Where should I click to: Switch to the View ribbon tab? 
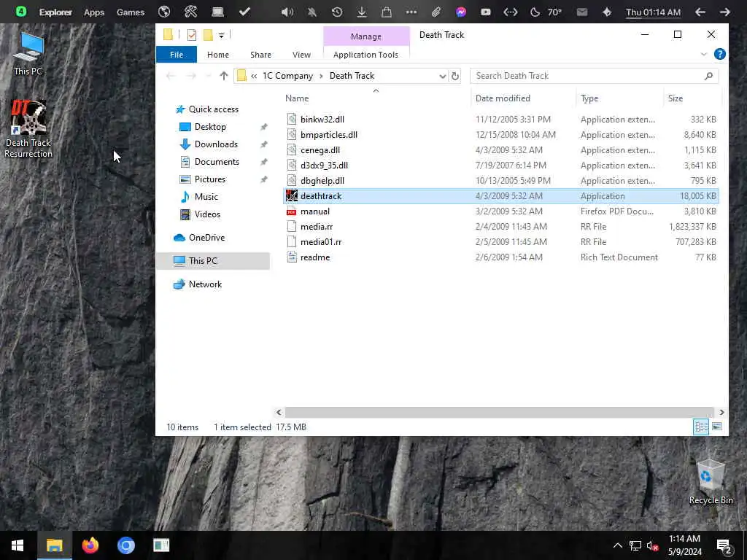(x=301, y=55)
